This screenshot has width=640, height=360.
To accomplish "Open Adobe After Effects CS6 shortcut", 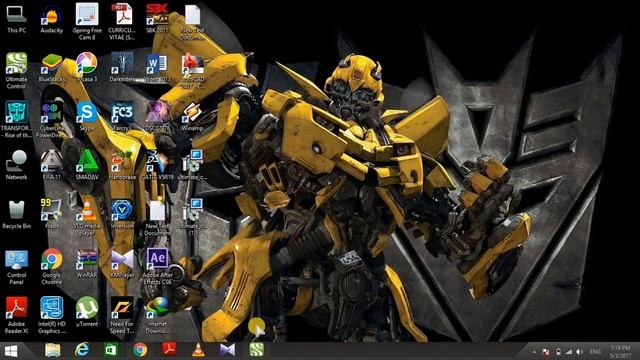I will 157,267.
